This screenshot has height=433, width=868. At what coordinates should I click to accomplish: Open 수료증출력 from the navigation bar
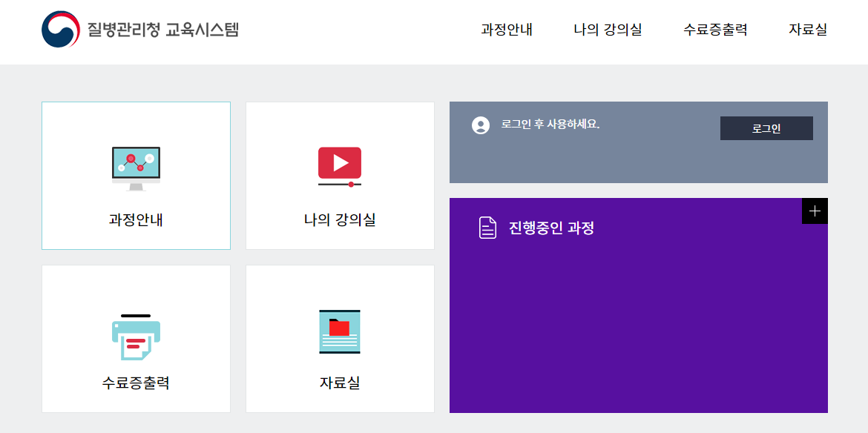coord(715,30)
